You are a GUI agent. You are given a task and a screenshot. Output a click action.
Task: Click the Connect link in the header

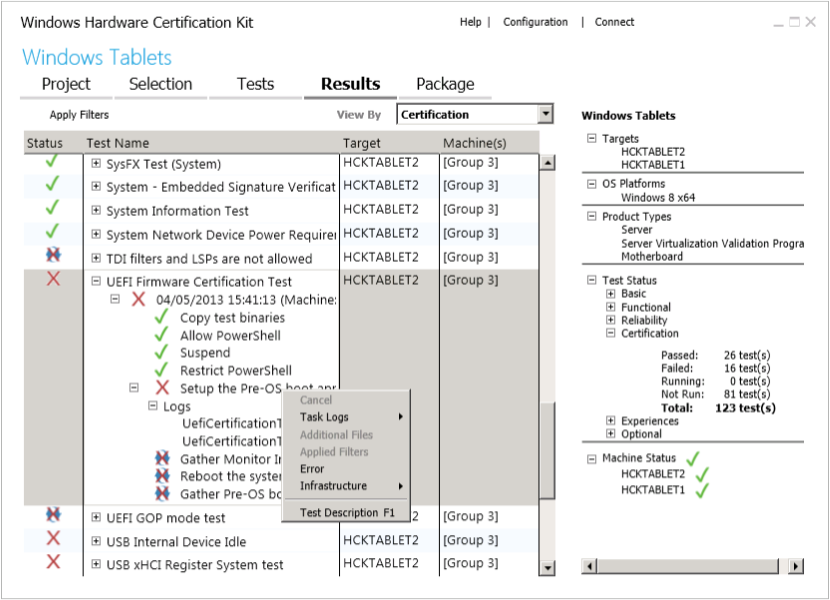613,21
